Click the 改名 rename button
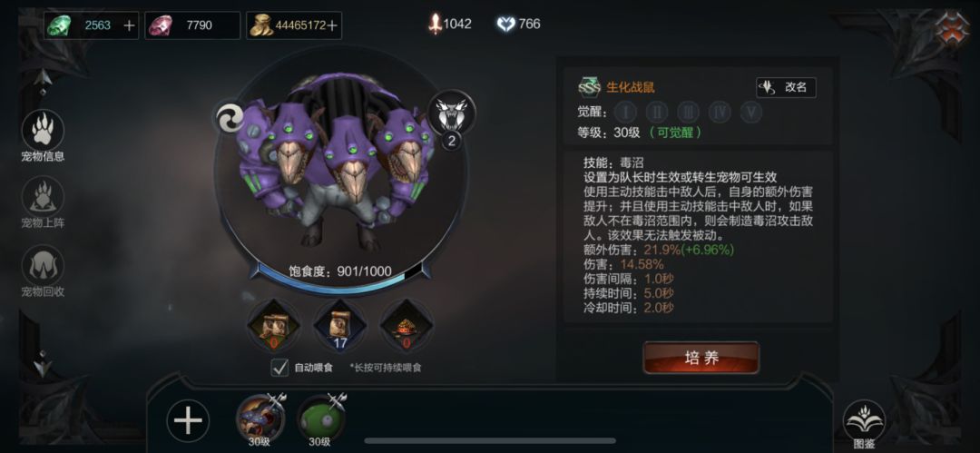This screenshot has width=980, height=453. (x=786, y=87)
